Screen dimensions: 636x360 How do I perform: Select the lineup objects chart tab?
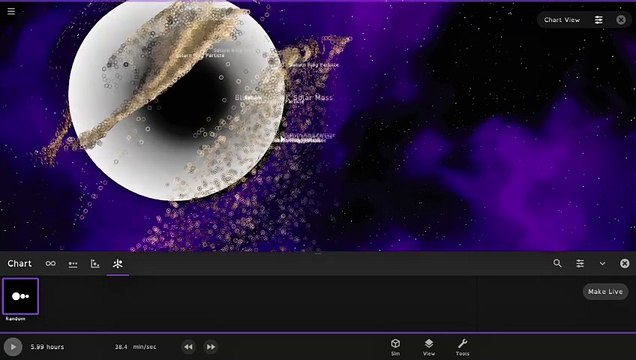point(73,264)
